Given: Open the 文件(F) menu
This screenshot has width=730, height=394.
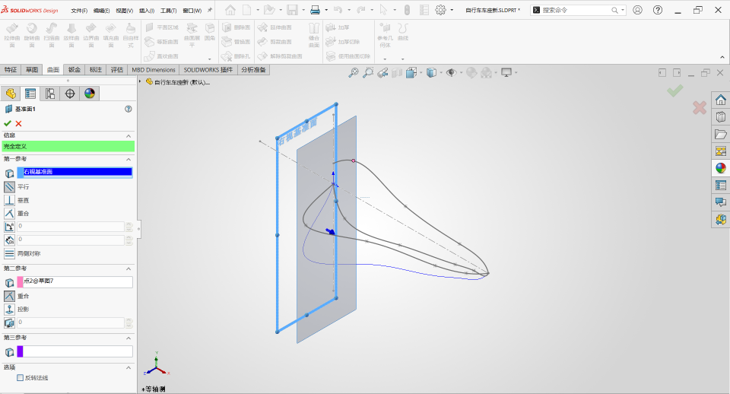Looking at the screenshot, I should [79, 10].
